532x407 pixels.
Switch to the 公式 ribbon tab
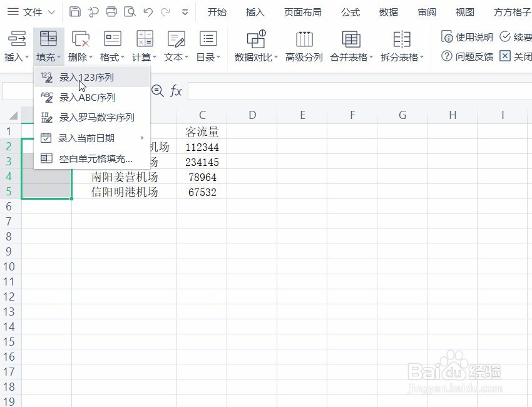tap(350, 11)
